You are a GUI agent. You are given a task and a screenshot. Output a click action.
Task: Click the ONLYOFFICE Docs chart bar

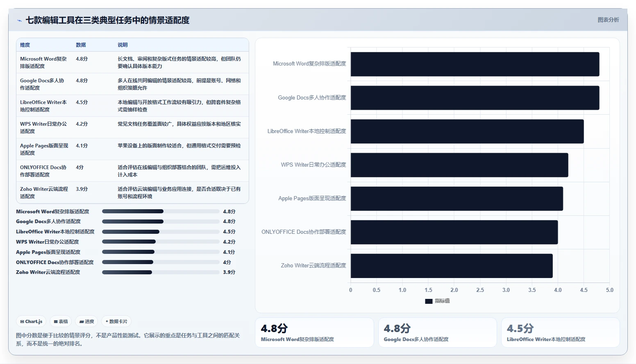pos(454,232)
